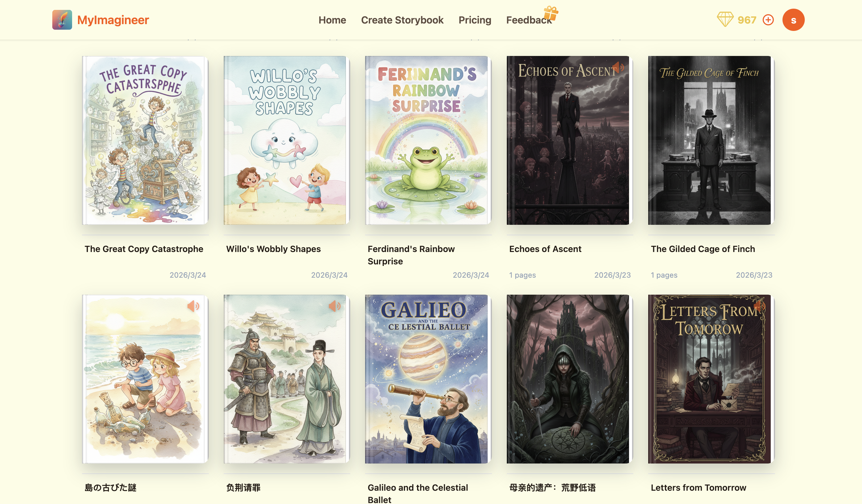Viewport: 862px width, 504px height.
Task: Open the orange "S" account avatar
Action: click(793, 20)
